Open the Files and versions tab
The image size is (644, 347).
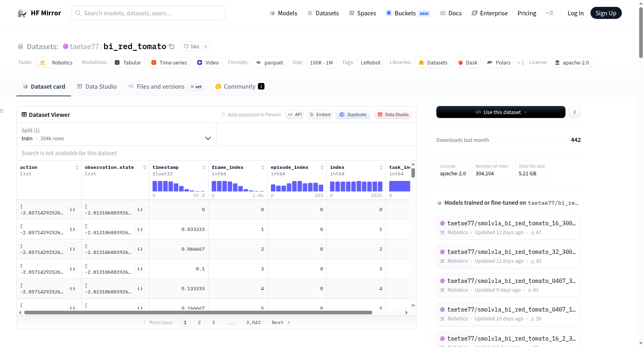click(166, 86)
